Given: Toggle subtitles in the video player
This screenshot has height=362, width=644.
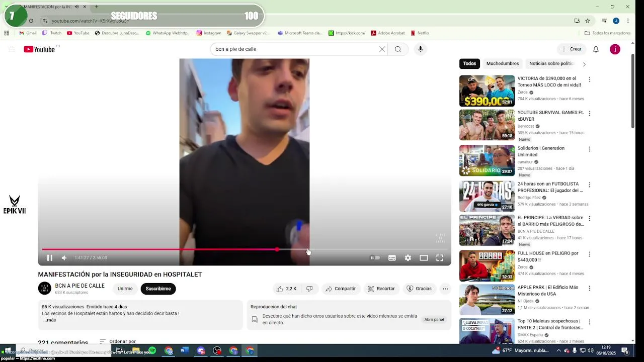Looking at the screenshot, I should [x=392, y=258].
